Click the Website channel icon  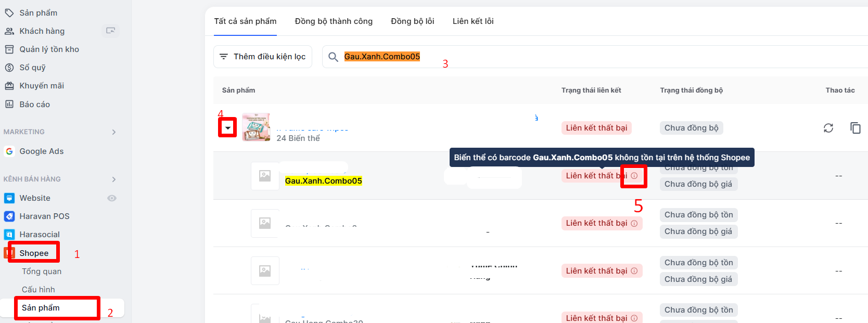point(9,198)
